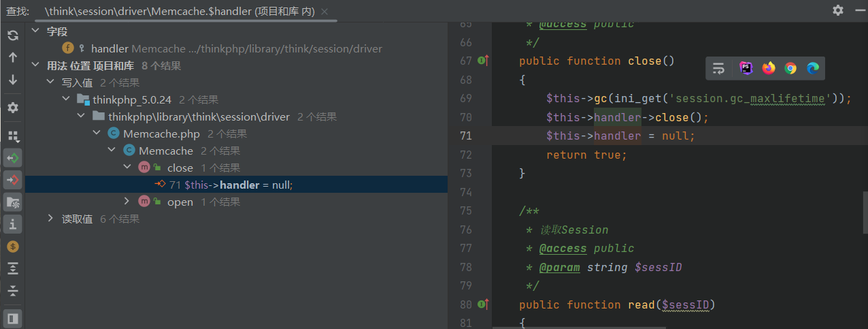868x329 pixels.
Task: Collapse the Memcache.php file node
Action: (x=97, y=134)
